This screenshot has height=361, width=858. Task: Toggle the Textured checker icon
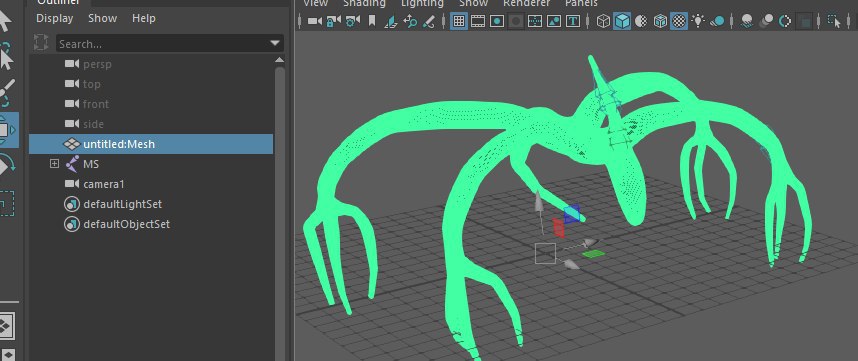click(679, 21)
